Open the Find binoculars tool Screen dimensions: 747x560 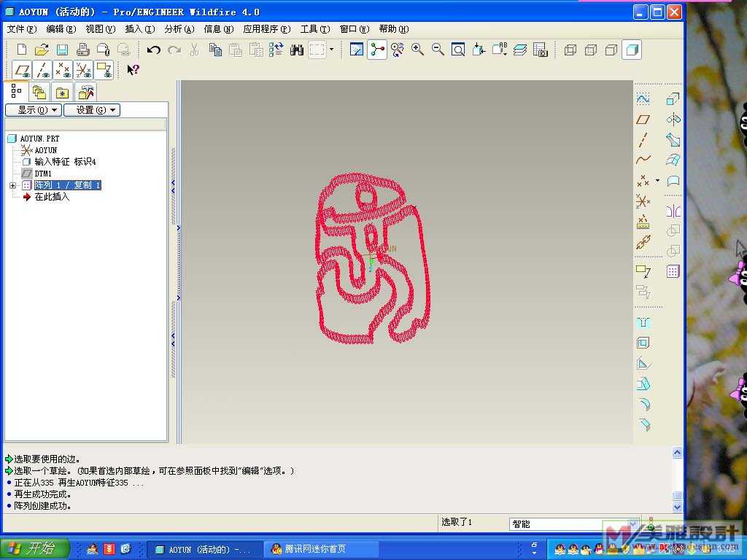[297, 50]
